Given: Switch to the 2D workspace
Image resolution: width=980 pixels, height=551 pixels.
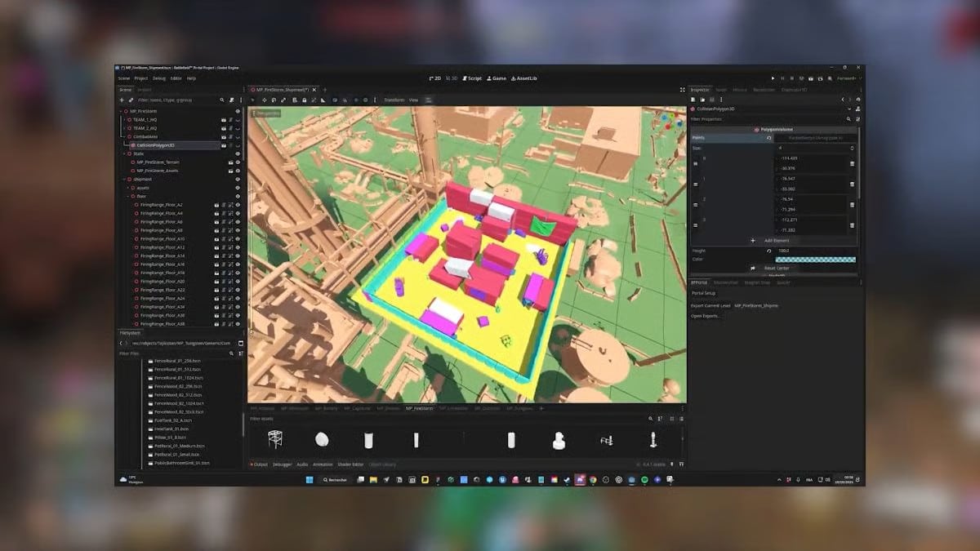Looking at the screenshot, I should pos(435,78).
